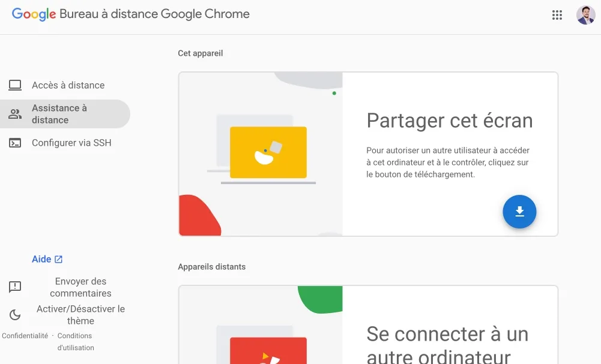The width and height of the screenshot is (601, 364).
Task: Toggle theme via Activer/Désactiver le thème
Action: (80, 315)
